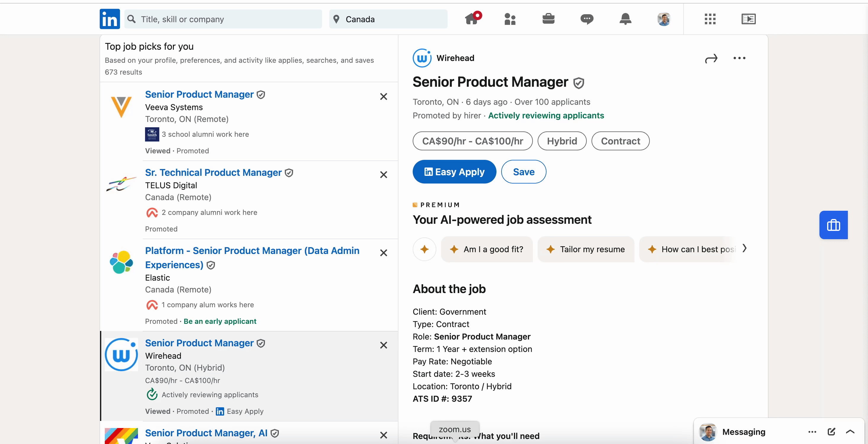Image resolution: width=868 pixels, height=444 pixels.
Task: Click the Contract pill
Action: click(620, 141)
